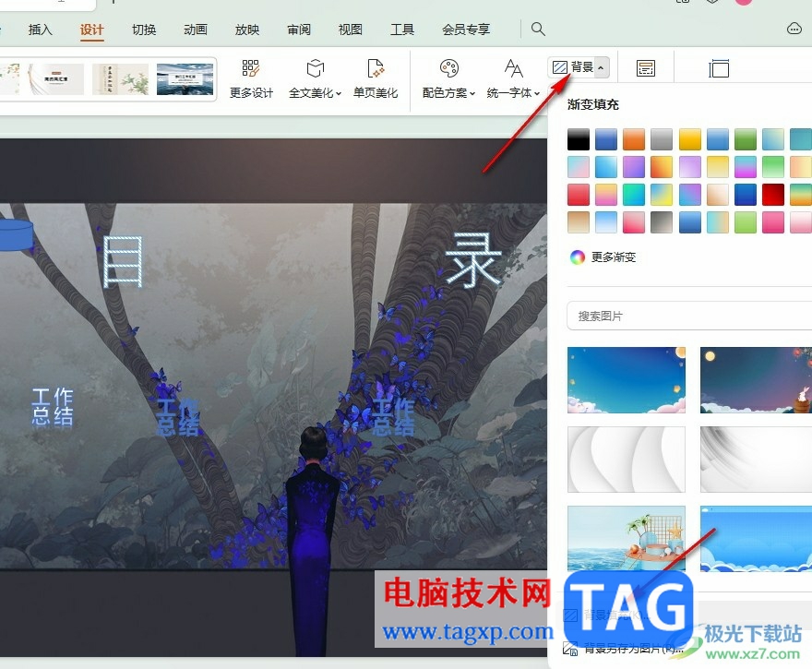
Task: Click the slide size icon in ribbon
Action: 719,68
